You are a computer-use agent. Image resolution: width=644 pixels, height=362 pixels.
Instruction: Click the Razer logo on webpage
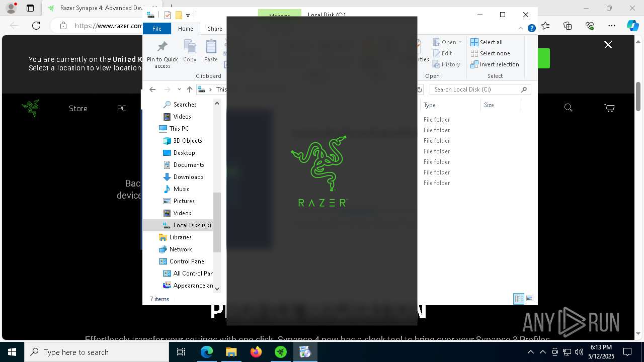31,108
